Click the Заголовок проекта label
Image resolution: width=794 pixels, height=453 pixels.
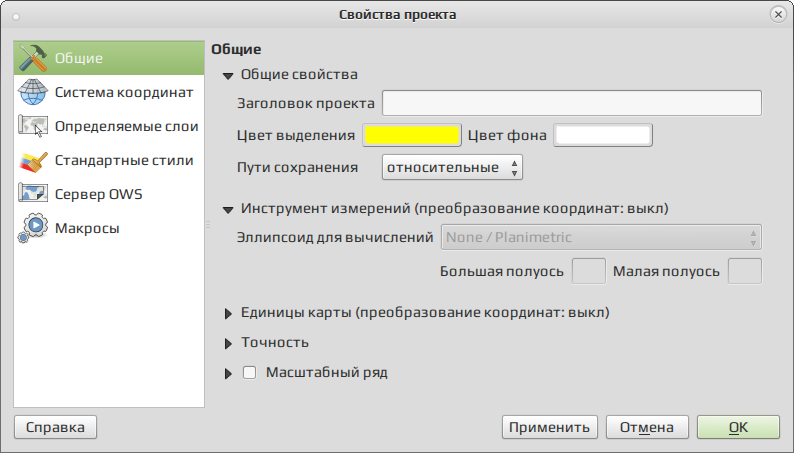306,103
